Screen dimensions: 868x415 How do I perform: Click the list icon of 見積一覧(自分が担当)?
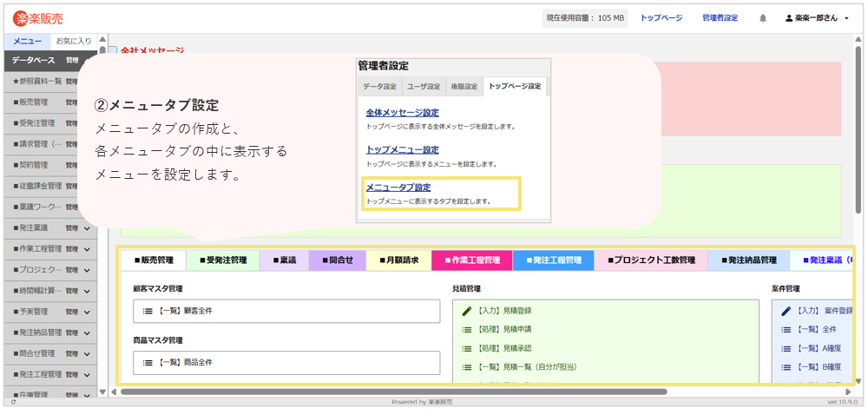[x=467, y=366]
